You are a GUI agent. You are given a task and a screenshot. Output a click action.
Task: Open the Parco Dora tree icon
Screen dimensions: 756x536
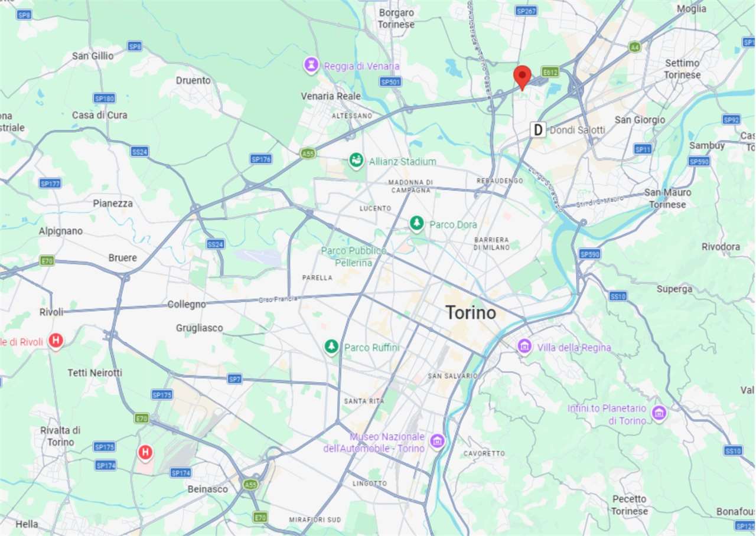(417, 224)
